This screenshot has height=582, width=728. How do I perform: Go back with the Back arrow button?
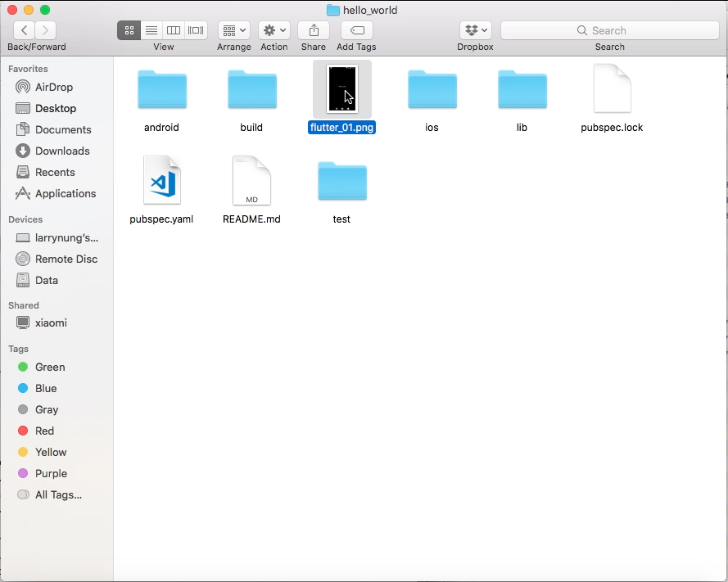tap(24, 30)
